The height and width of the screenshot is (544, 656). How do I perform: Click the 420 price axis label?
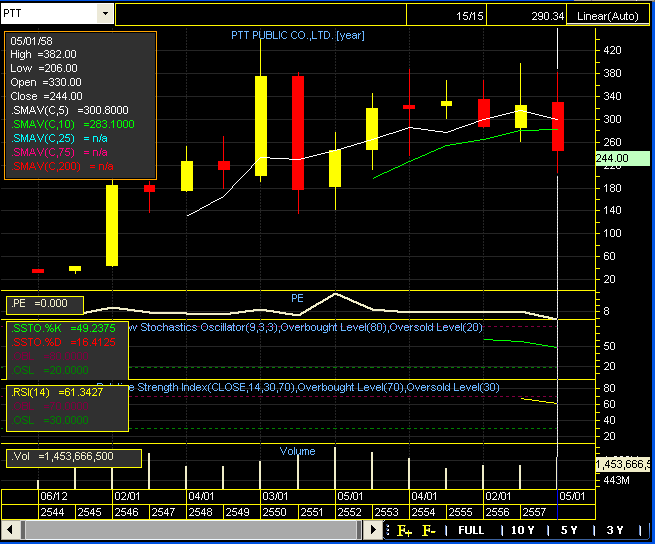(x=612, y=50)
